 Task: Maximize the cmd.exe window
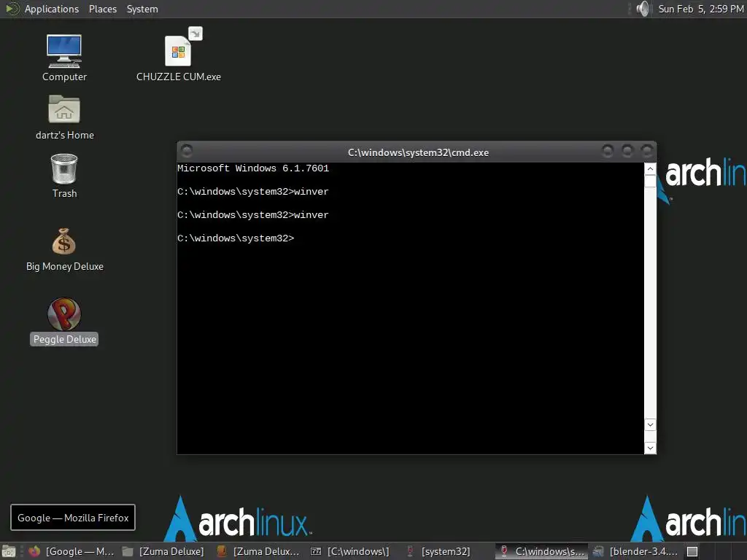[x=627, y=151]
